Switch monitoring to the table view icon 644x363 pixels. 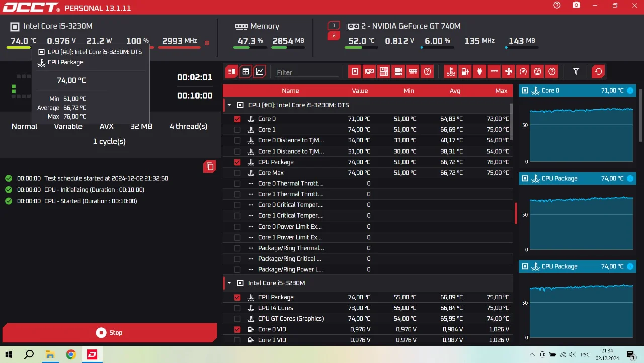point(246,71)
